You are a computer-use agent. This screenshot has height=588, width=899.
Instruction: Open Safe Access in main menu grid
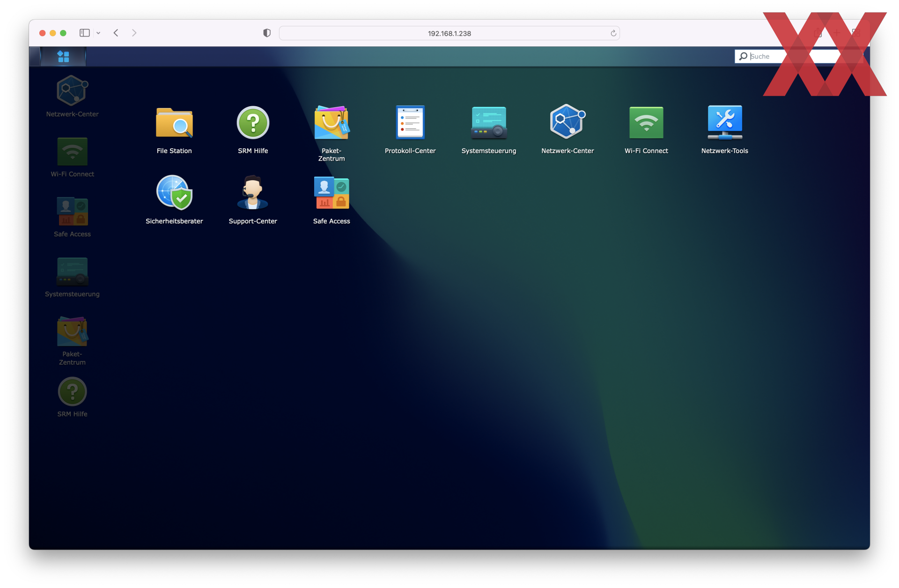pos(332,199)
